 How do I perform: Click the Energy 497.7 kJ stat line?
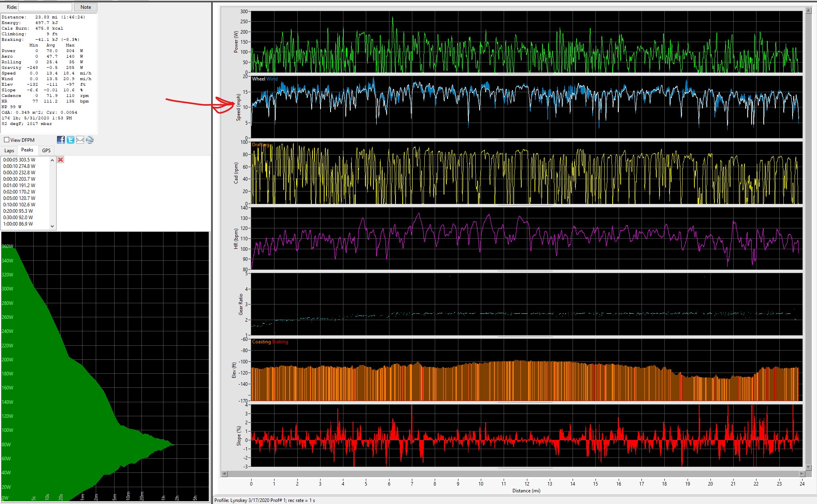coord(30,23)
